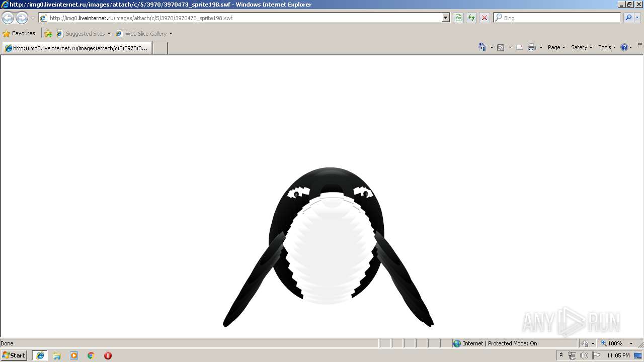This screenshot has width=644, height=362.
Task: Open the privacy/security lock status dropdown
Action: click(x=588, y=343)
